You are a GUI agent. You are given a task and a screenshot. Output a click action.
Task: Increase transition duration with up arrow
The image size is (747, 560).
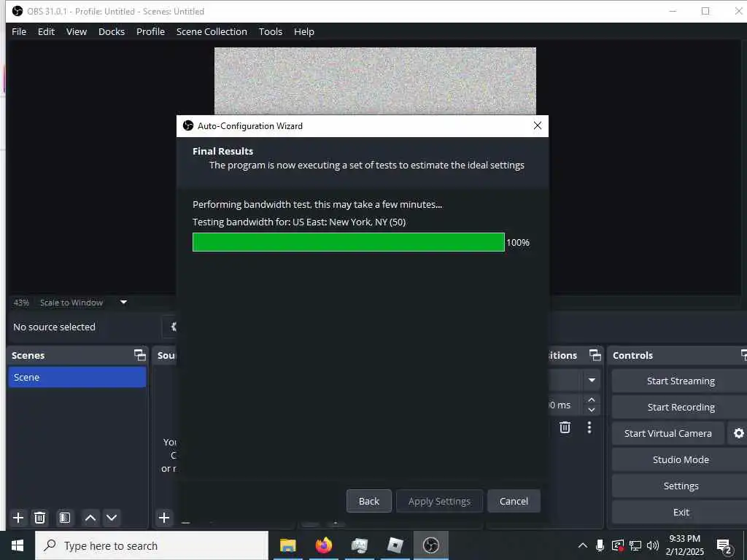click(592, 400)
